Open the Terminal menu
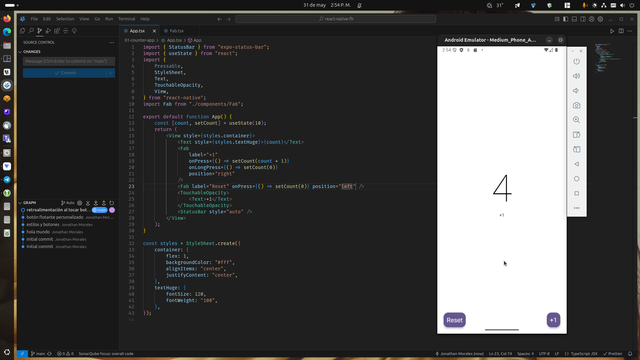 coord(127,19)
